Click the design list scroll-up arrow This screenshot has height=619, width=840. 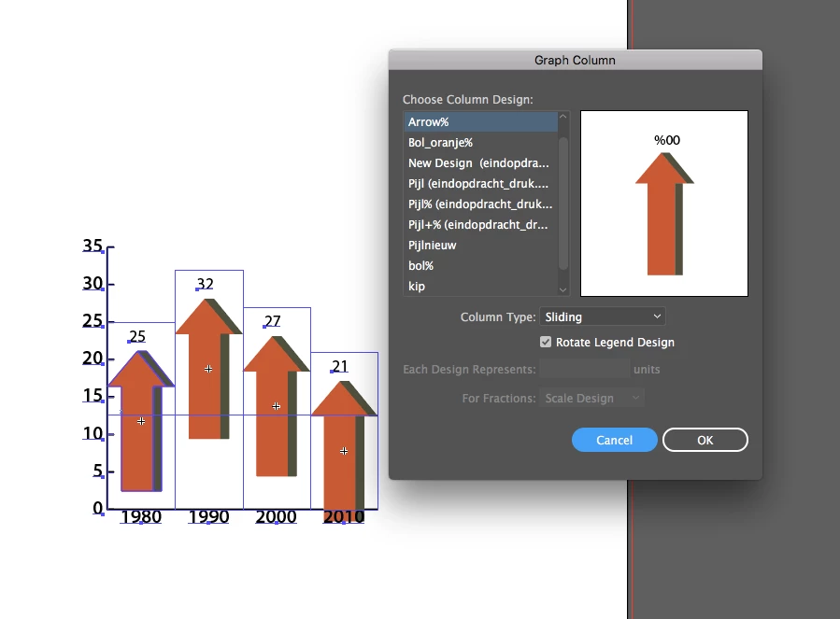coord(563,116)
